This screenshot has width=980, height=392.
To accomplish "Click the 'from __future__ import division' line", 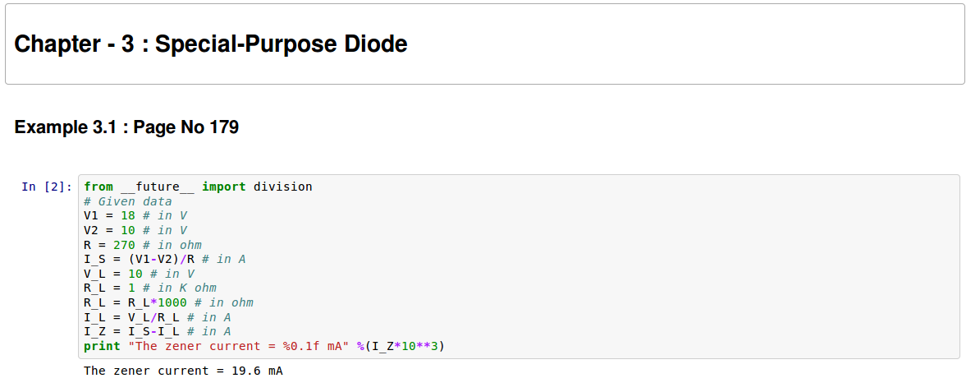I will coord(198,187).
